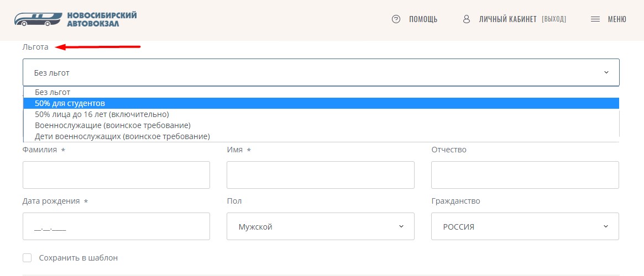Select 50% лица до 16 лет option
Image resolution: width=644 pixels, height=276 pixels.
coord(321,114)
